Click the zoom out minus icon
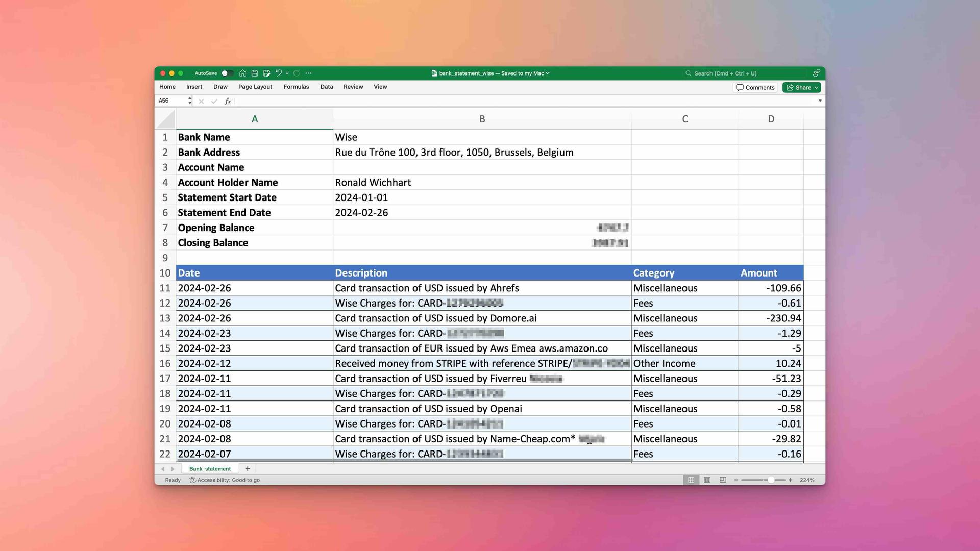This screenshot has width=980, height=551. (736, 480)
